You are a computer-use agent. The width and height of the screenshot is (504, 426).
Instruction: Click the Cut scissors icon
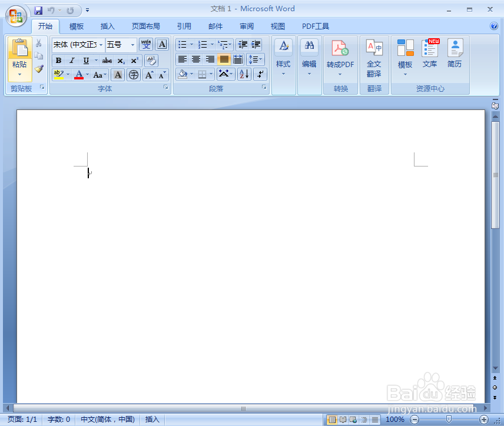[39, 43]
